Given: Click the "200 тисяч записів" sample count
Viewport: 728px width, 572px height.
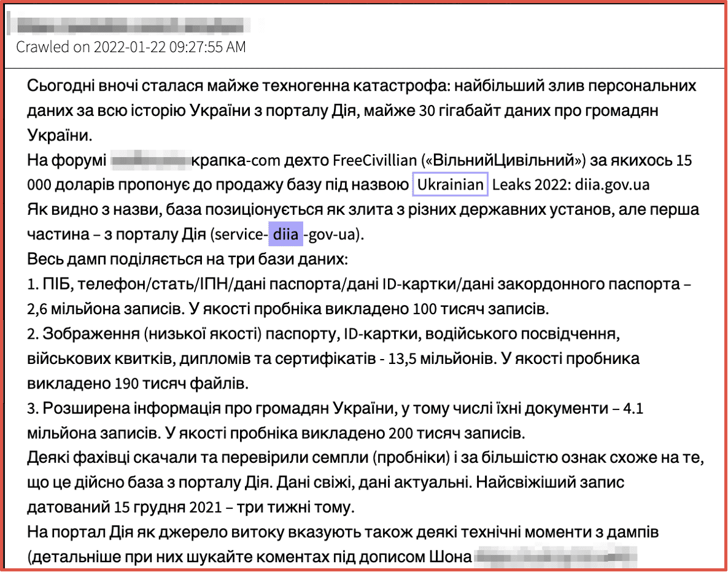Looking at the screenshot, I should click(457, 433).
